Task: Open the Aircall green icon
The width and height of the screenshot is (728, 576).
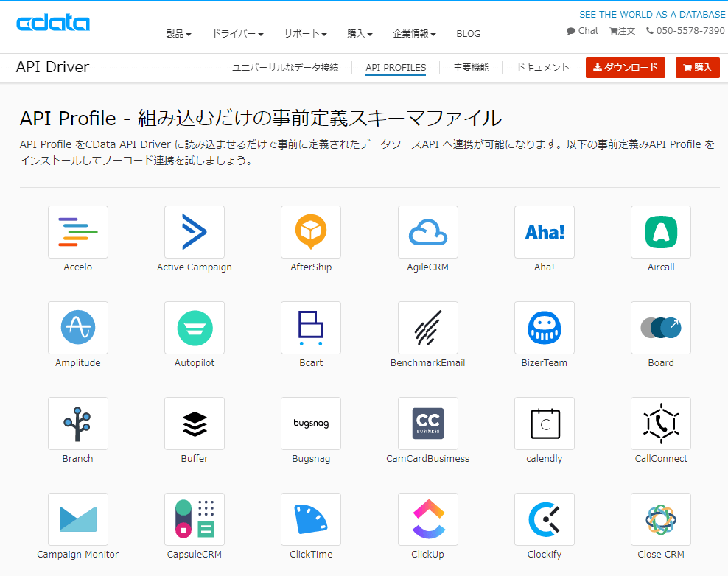Action: tap(661, 232)
